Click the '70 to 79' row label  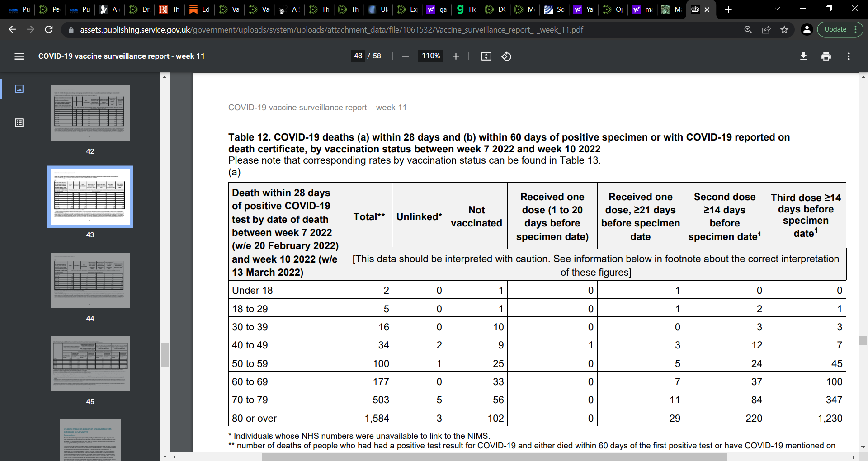point(250,400)
